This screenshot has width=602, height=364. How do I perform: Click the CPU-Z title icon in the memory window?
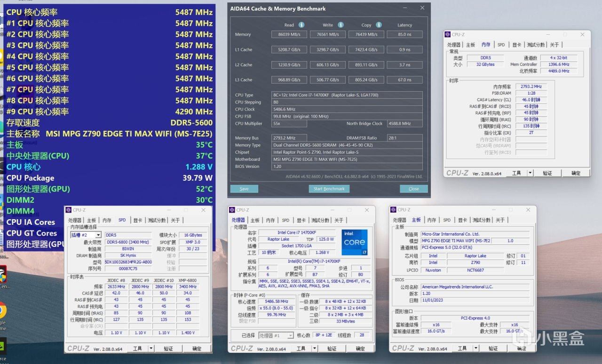click(448, 34)
